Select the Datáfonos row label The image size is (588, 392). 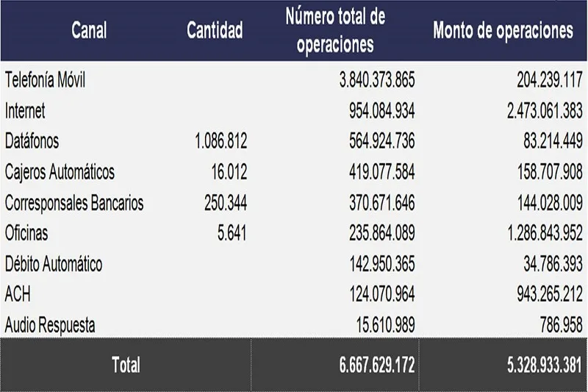32,141
